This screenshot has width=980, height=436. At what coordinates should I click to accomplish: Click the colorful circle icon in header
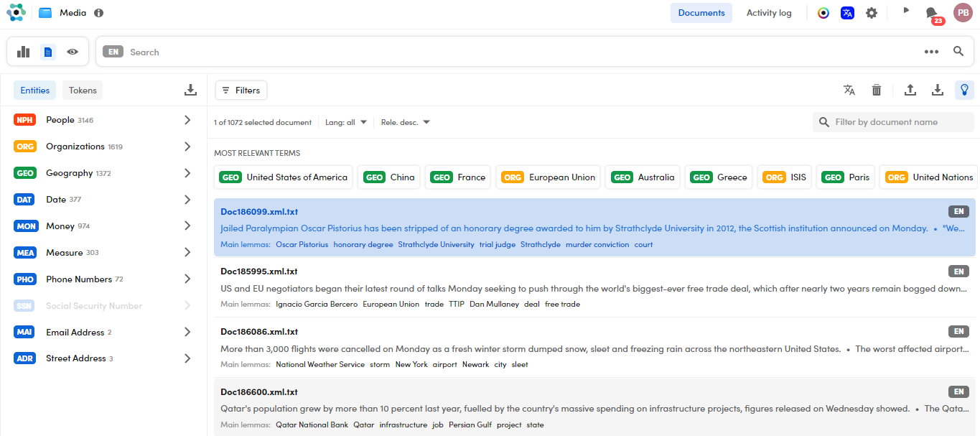point(823,13)
